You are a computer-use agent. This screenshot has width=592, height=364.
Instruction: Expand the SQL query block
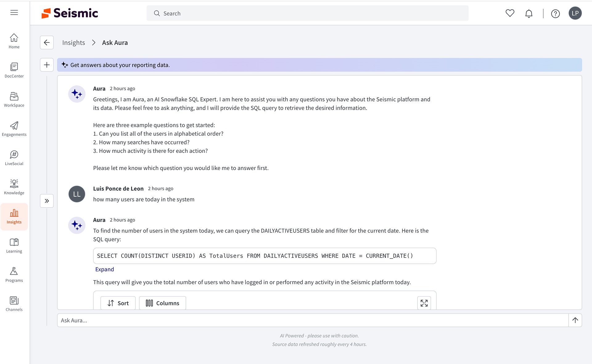click(105, 269)
